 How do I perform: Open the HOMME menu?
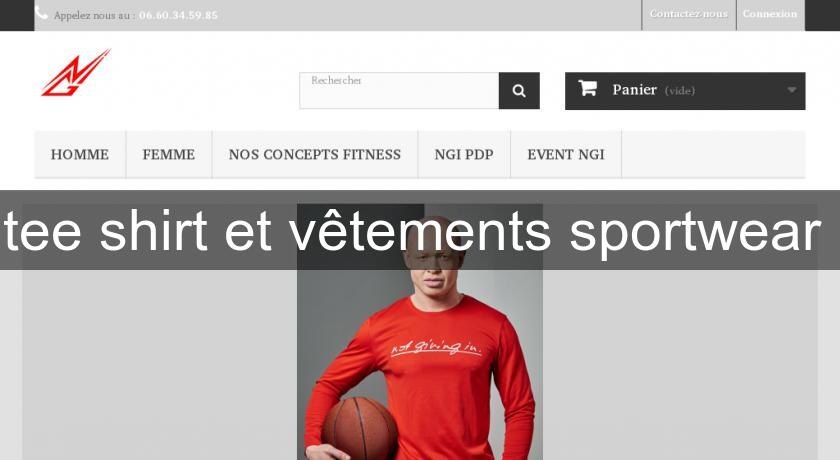tap(80, 154)
